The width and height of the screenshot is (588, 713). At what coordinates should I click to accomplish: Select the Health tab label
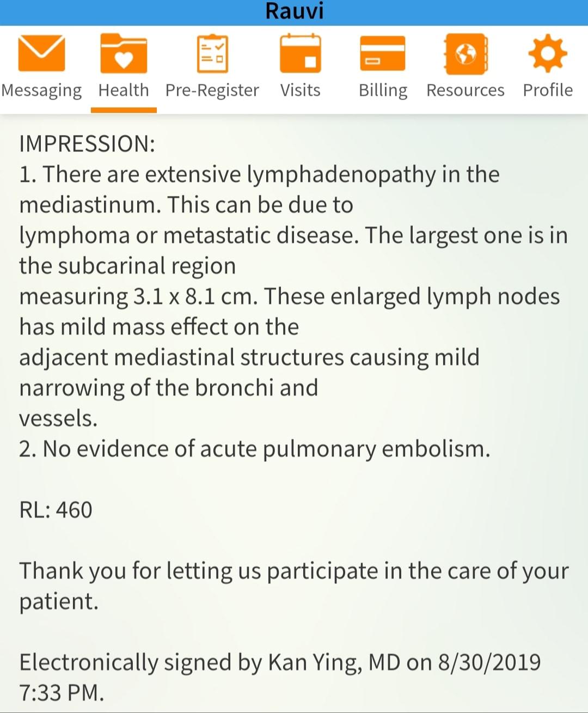[124, 90]
